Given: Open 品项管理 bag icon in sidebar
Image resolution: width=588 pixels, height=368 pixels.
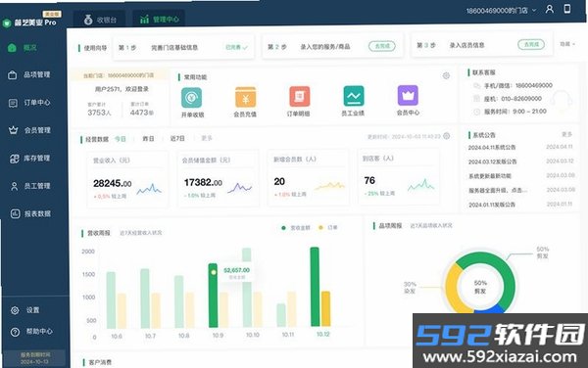Looking at the screenshot, I should [13, 75].
